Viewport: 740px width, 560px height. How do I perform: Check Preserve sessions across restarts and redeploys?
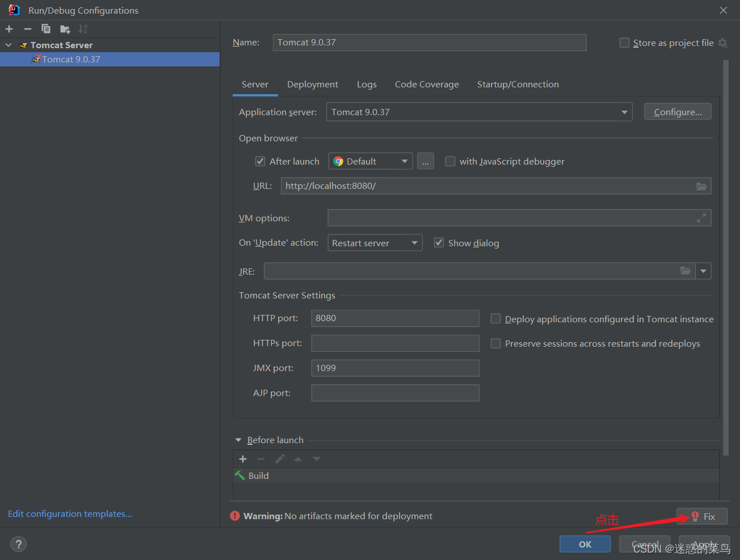495,343
